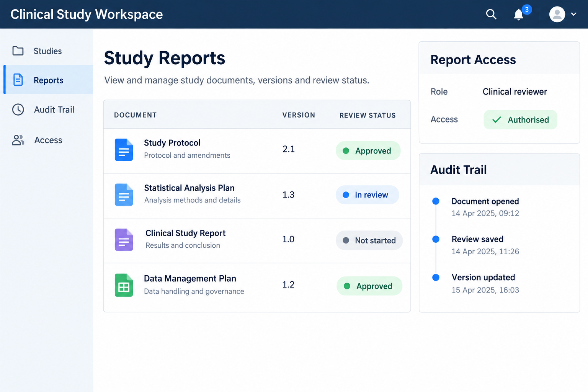Click version 2.1 of Study Protocol
This screenshot has width=588, height=392.
click(289, 149)
